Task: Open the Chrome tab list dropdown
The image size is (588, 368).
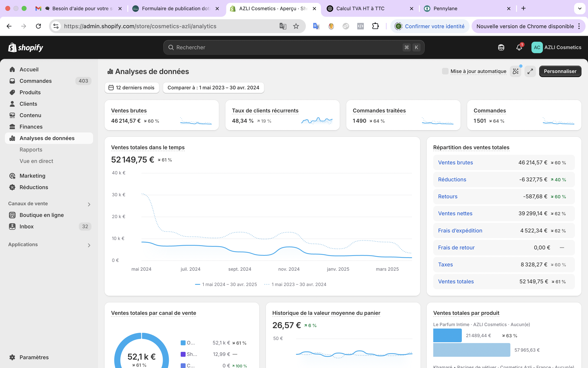Action: [x=580, y=9]
